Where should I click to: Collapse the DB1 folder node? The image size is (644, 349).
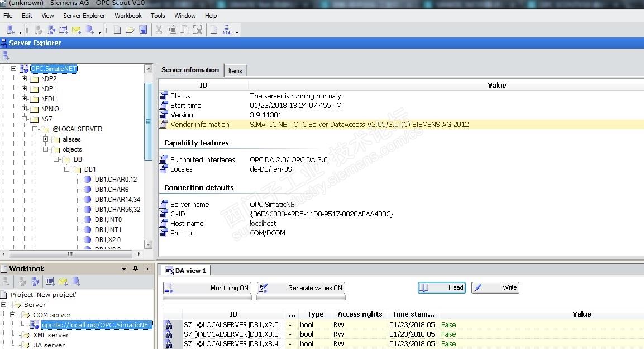click(x=67, y=169)
